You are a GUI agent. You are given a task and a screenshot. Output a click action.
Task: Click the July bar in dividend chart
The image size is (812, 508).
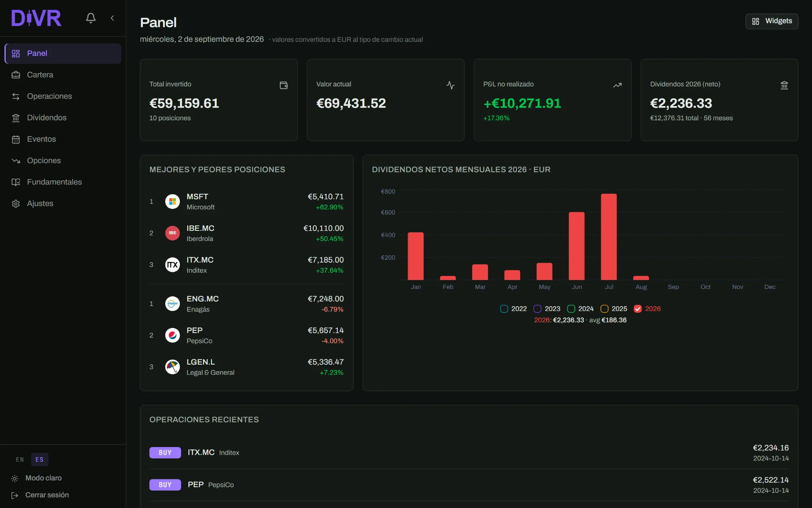coord(609,237)
